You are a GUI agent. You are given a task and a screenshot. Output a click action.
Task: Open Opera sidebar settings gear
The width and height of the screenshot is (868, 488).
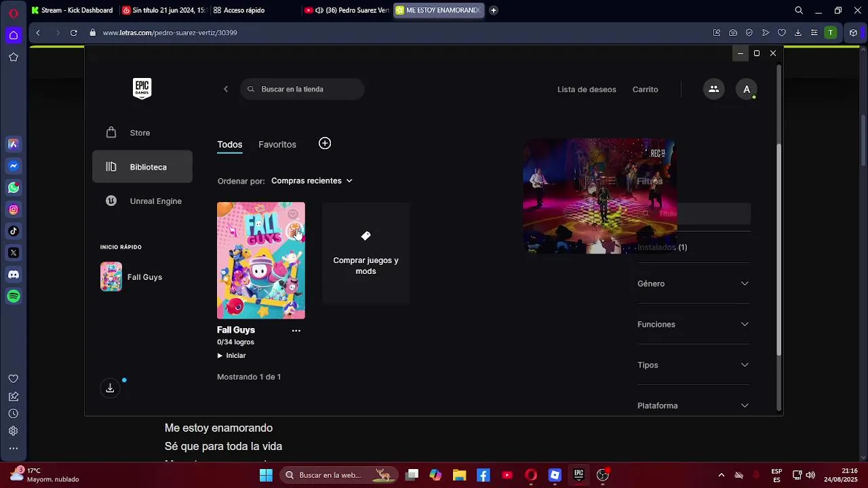[x=14, y=431]
